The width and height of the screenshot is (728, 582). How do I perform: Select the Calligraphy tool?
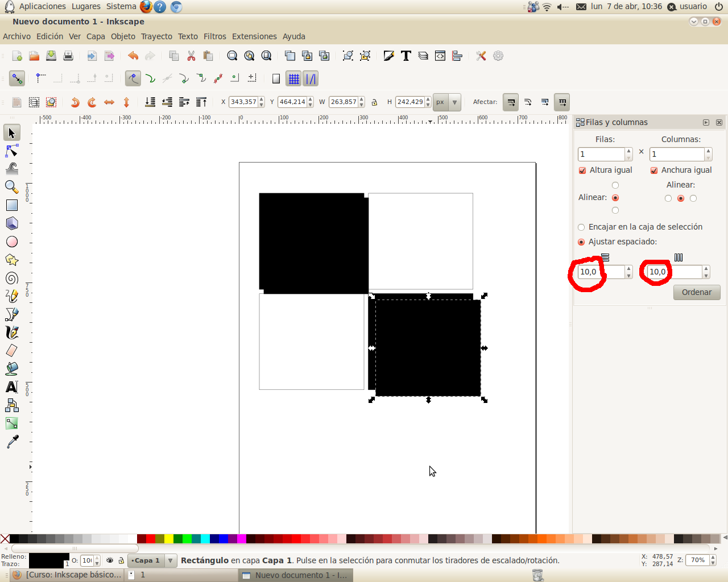[11, 332]
